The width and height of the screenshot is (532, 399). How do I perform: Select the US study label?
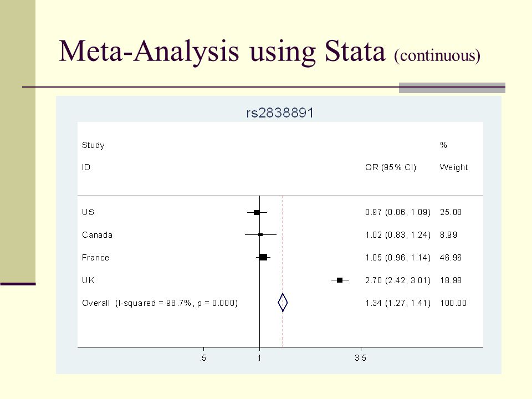(x=88, y=212)
